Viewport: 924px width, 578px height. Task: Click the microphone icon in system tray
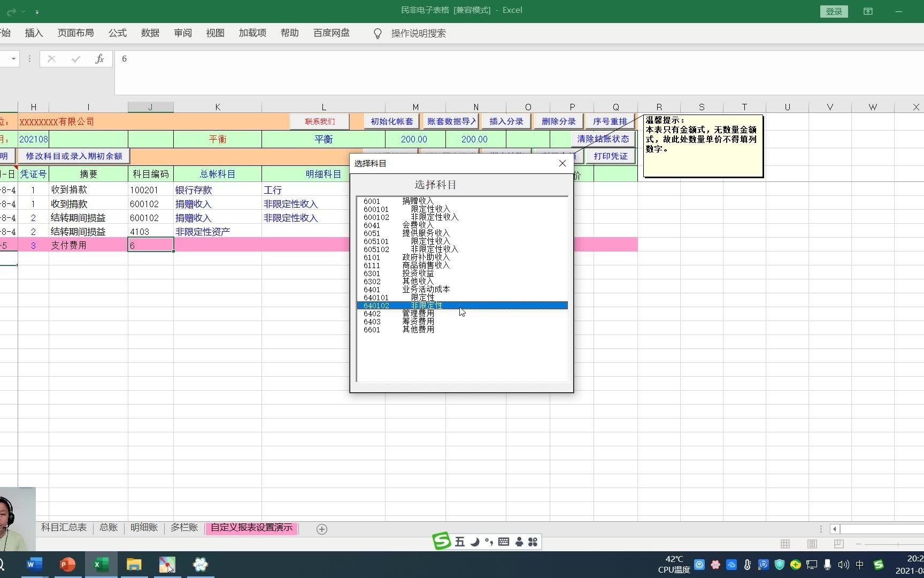click(828, 565)
